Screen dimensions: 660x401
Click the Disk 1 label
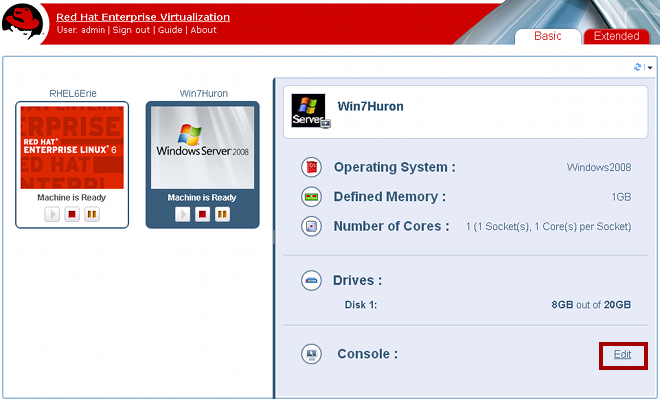pos(361,305)
